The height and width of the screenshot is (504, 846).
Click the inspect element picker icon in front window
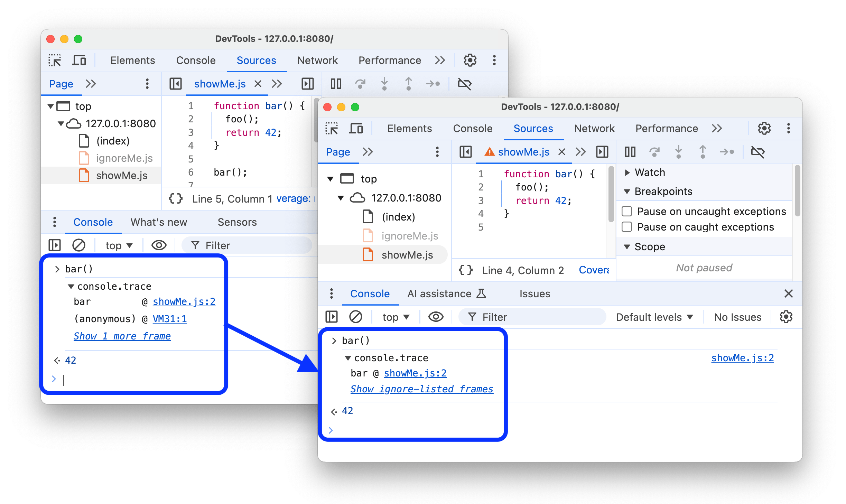point(332,129)
